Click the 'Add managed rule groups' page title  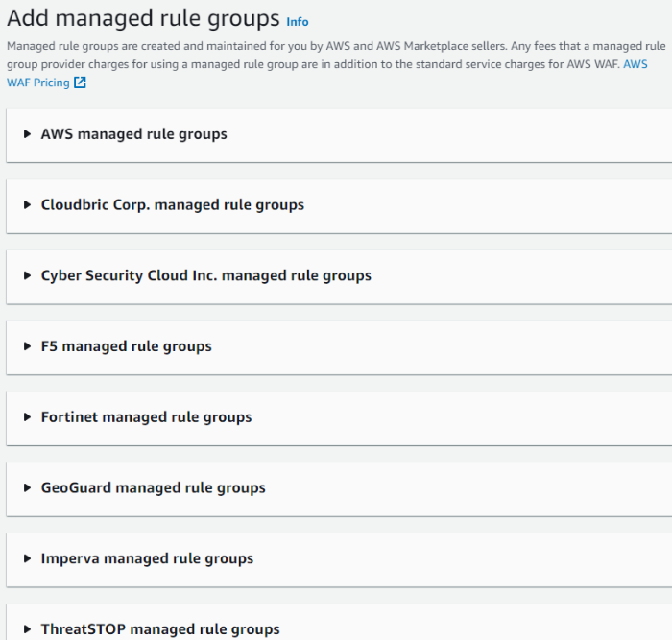point(143,18)
